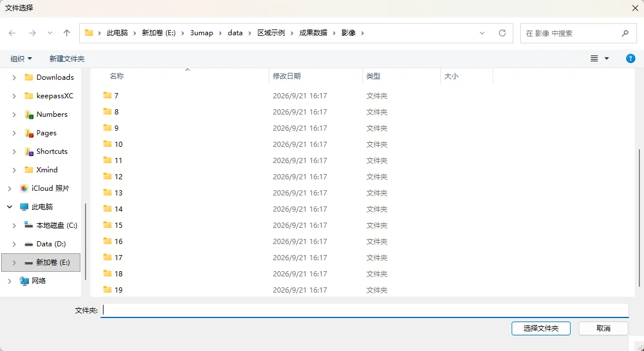The image size is (644, 351).
Task: Open the help question mark button
Action: pyautogui.click(x=631, y=58)
